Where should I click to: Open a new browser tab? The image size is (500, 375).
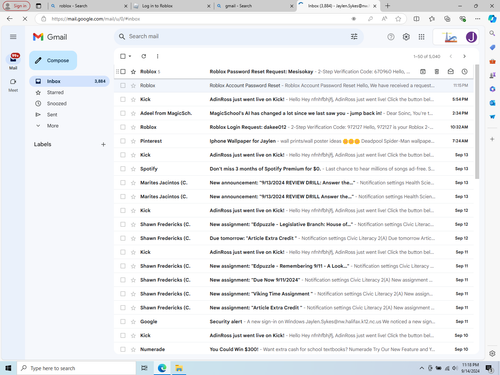[x=388, y=6]
